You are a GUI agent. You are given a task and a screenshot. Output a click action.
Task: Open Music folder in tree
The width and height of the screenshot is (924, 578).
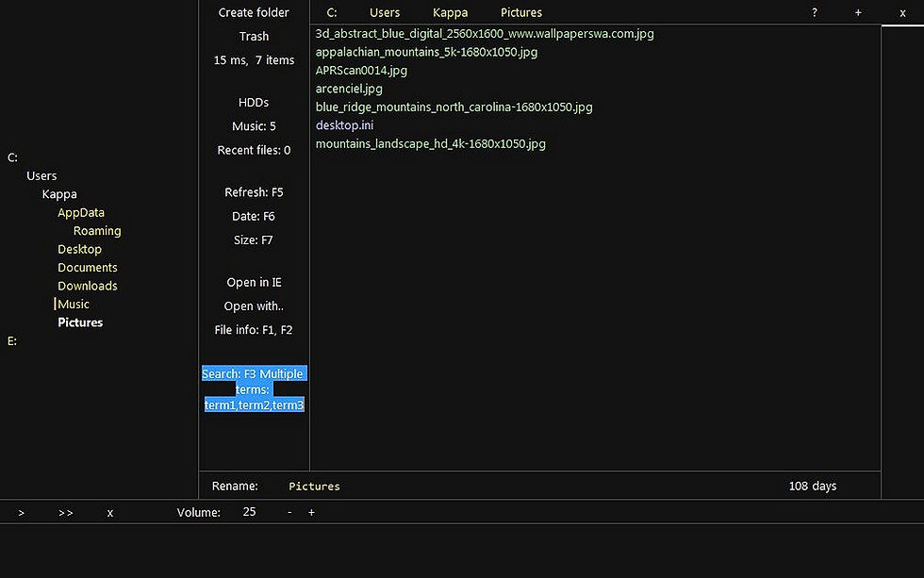click(74, 304)
